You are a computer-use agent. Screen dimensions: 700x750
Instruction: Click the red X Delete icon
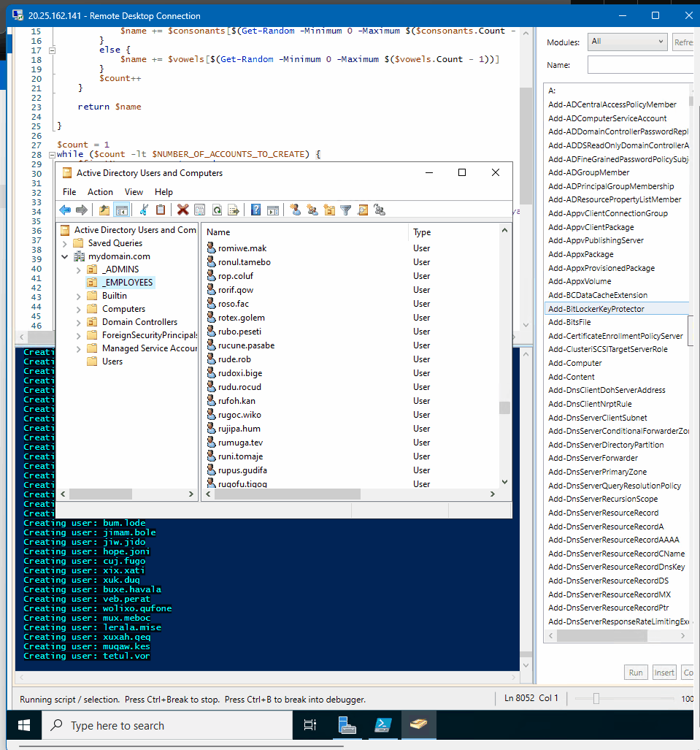point(182,210)
